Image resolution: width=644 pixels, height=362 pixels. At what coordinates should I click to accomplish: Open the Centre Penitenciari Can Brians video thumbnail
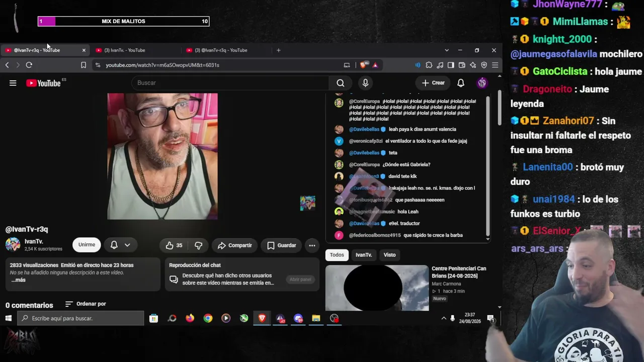click(377, 288)
